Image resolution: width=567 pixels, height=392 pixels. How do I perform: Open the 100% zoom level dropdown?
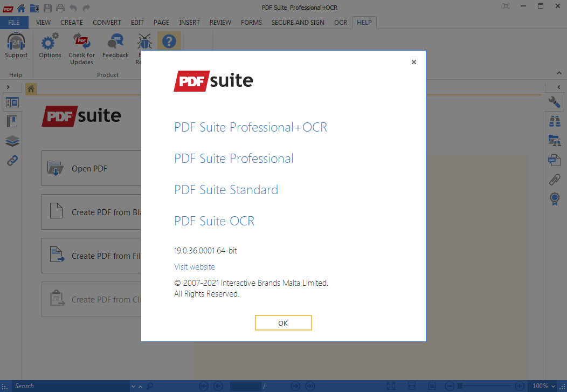pyautogui.click(x=543, y=386)
